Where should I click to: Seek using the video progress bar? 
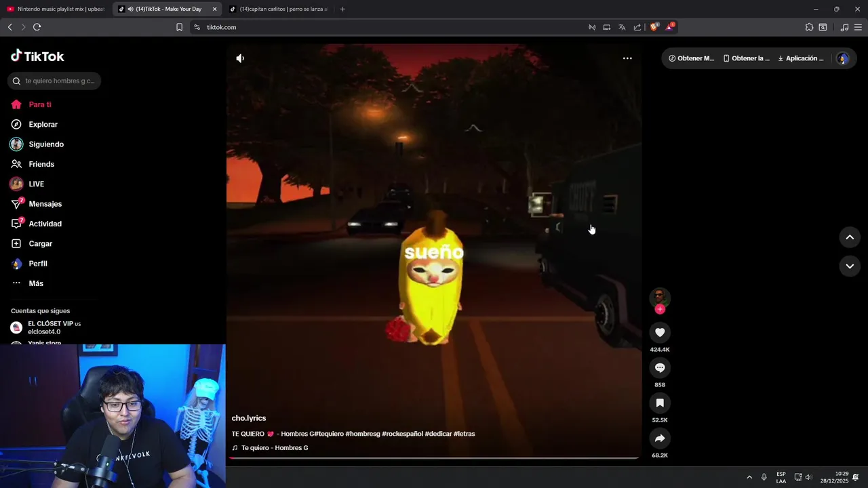(x=434, y=458)
